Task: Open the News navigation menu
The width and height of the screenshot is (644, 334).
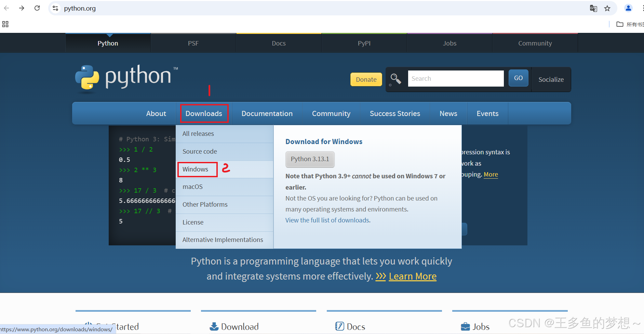Action: click(x=448, y=114)
